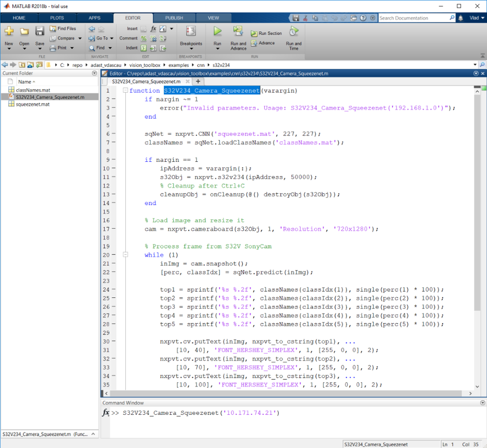Click Run and Time
Viewport: 487px width, 448px height.
[x=293, y=38]
